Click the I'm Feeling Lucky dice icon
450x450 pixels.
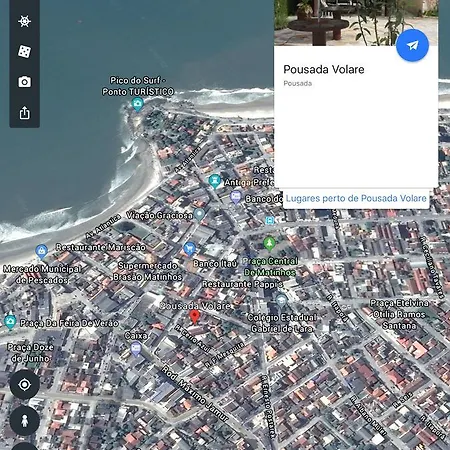coord(24,52)
